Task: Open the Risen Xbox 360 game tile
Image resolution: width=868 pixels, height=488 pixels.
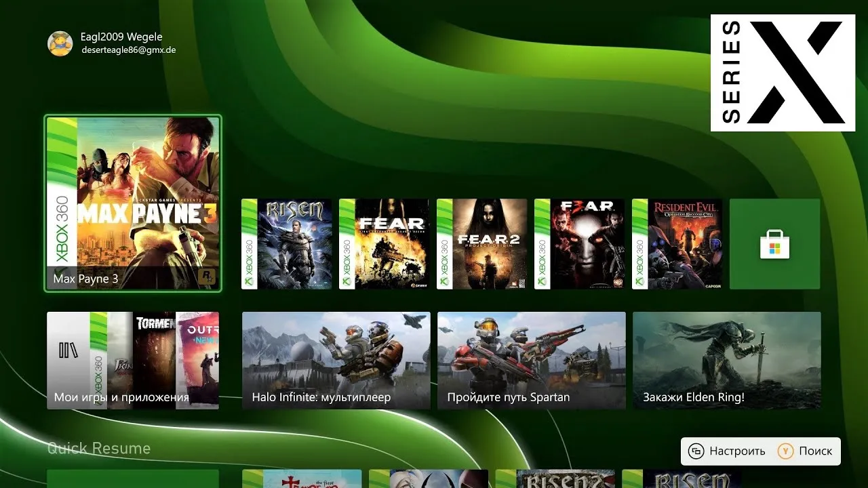Action: pos(287,244)
